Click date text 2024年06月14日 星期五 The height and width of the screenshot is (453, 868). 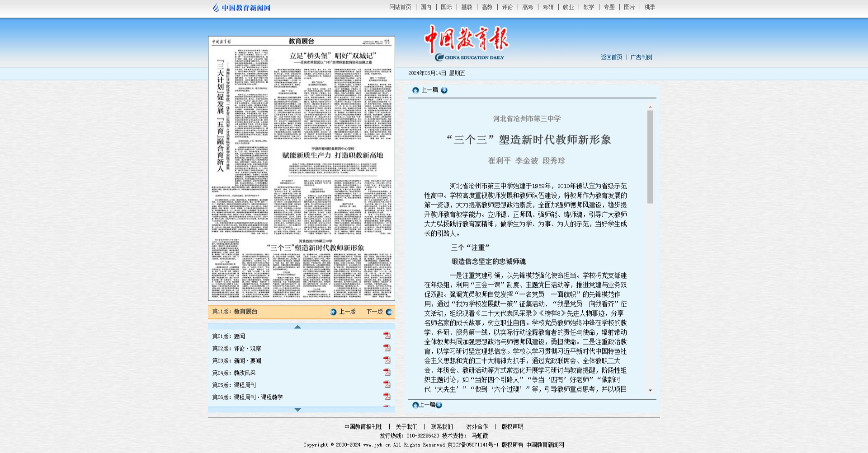tap(437, 73)
